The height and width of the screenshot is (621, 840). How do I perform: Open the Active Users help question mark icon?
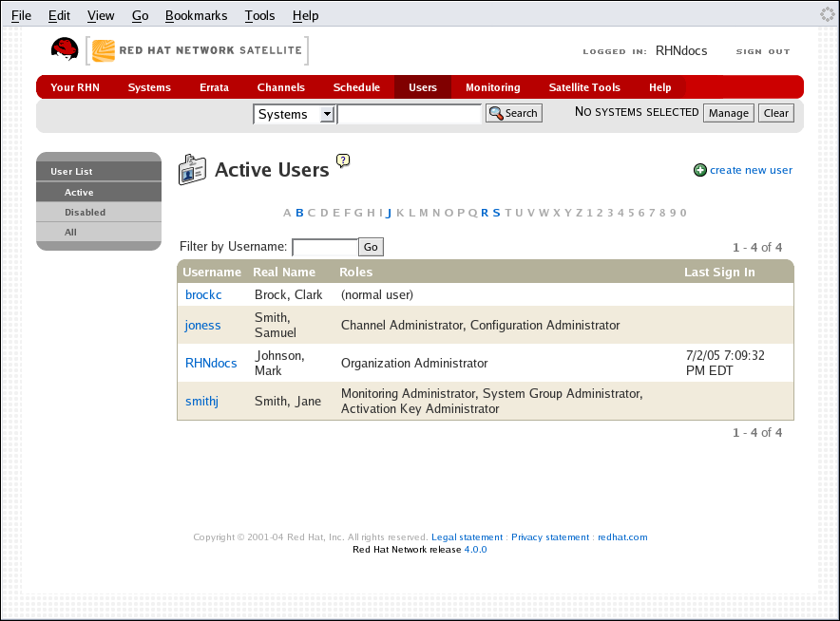[x=343, y=160]
